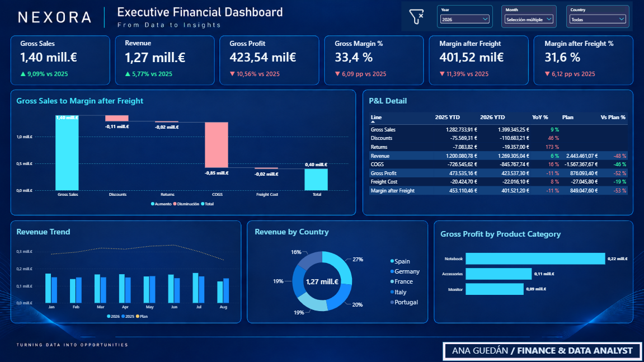The height and width of the screenshot is (362, 644).
Task: Click the 2025 legend marker in Revenue Trend
Action: [123, 316]
